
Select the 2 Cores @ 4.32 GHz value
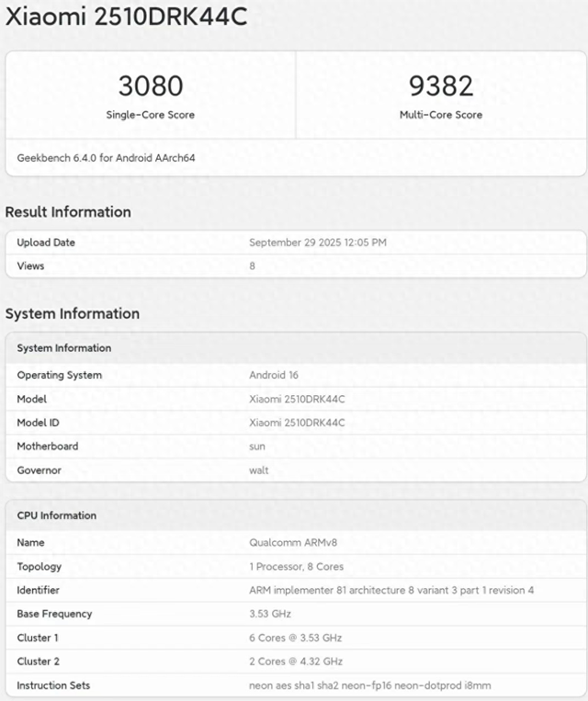[296, 661]
